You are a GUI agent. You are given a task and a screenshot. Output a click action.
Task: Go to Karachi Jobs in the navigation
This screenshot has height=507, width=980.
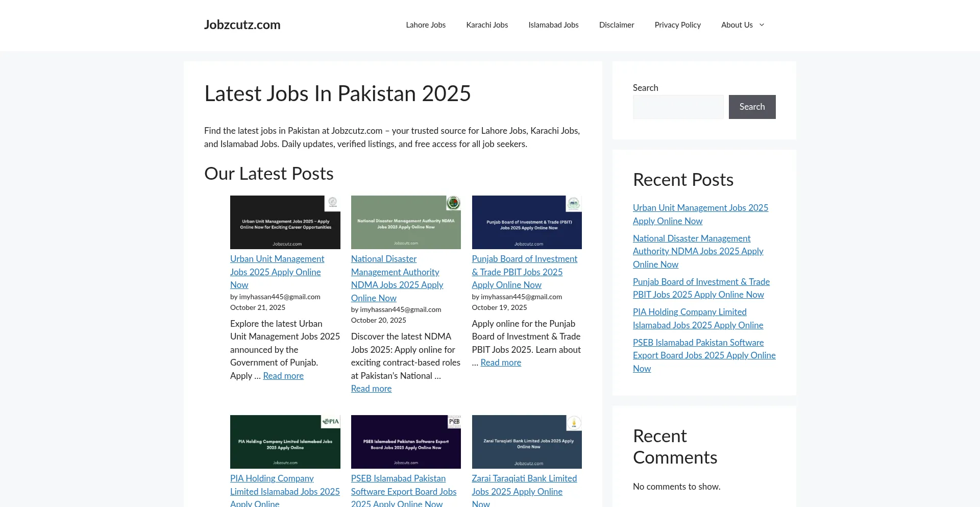487,25
